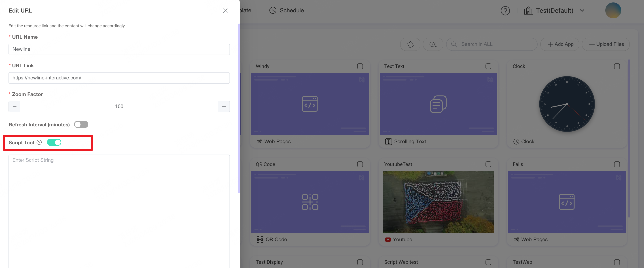This screenshot has height=268, width=644.
Task: Click the "Scrolling Text" type label
Action: [x=410, y=142]
